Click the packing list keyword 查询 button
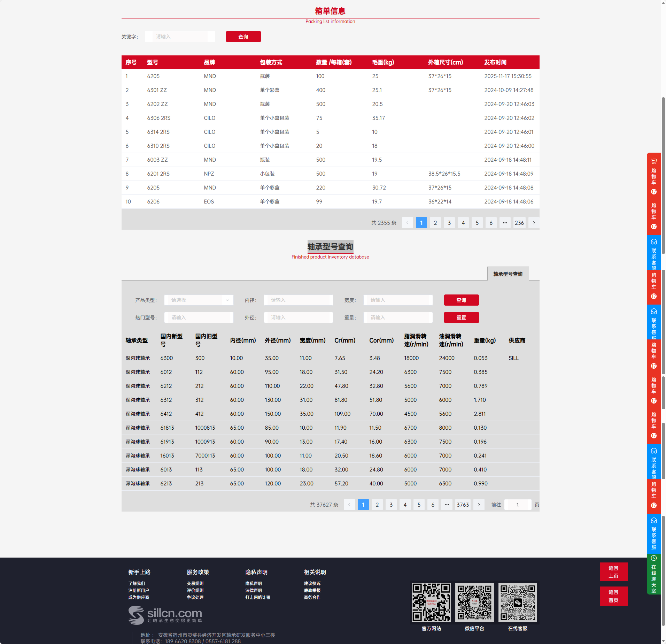Screen dimensions: 666x644 coord(243,37)
